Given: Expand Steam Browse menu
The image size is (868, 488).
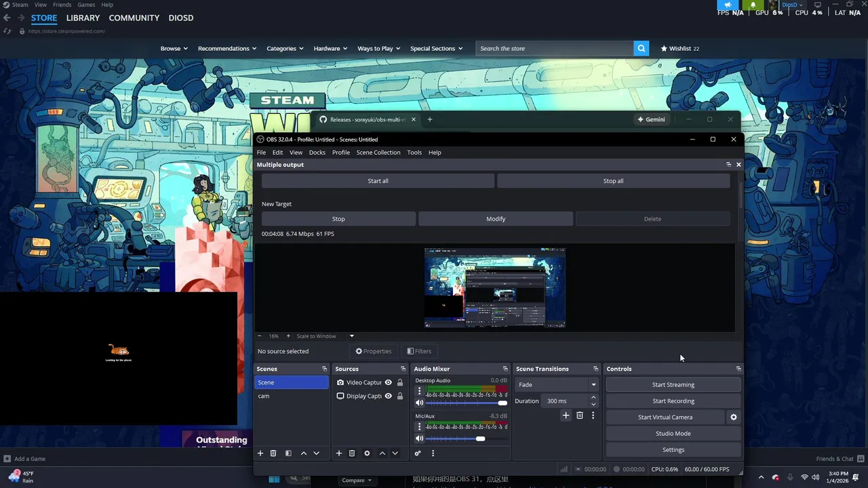Looking at the screenshot, I should [x=174, y=48].
